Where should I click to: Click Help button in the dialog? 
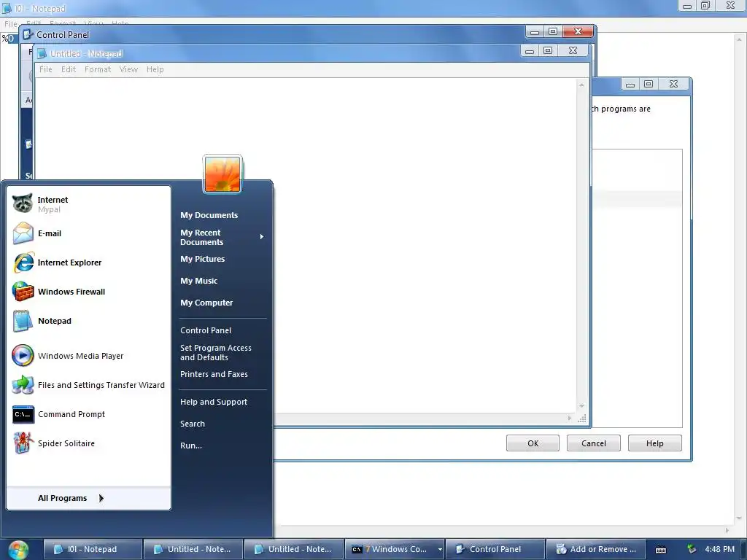point(654,443)
